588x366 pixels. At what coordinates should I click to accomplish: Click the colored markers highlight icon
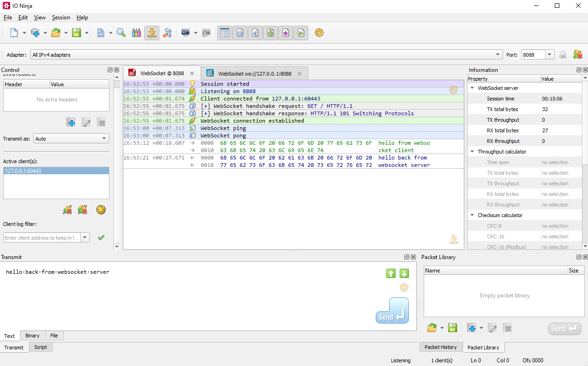136,33
